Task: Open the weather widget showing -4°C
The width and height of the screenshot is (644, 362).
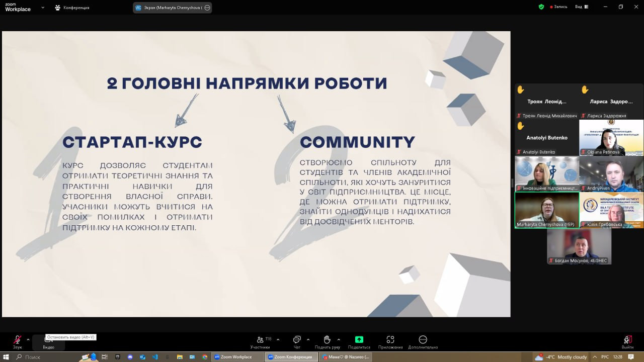Action: (561, 357)
